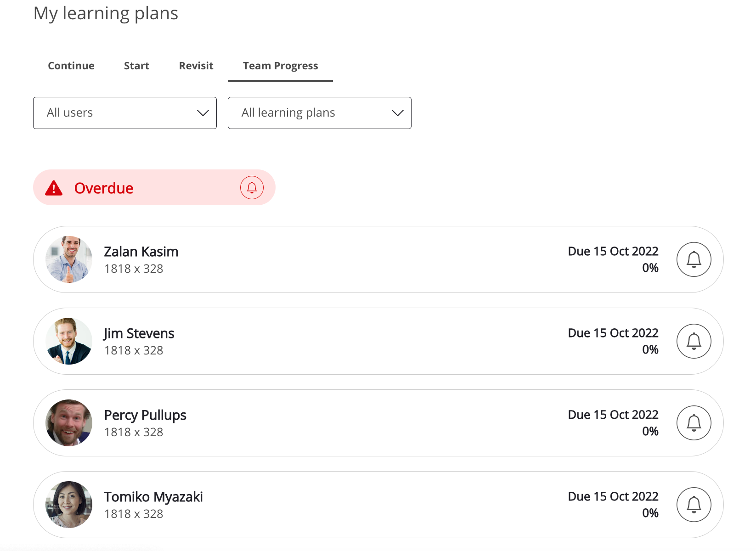Click the red bell icon in Overdue banner
This screenshot has height=551, width=756.
[252, 187]
